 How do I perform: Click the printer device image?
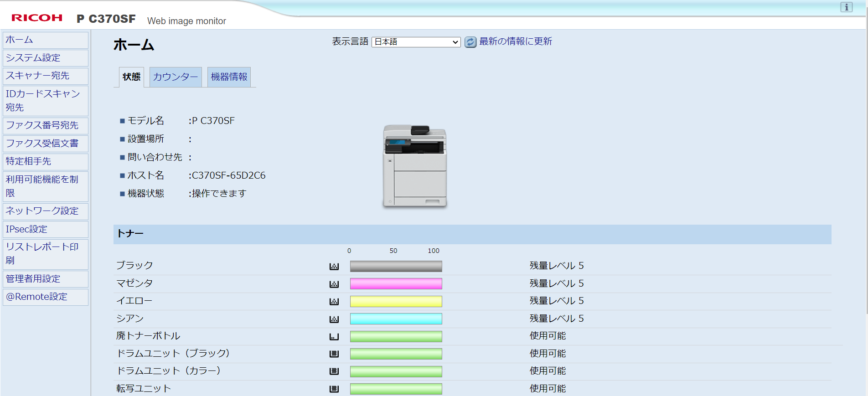point(414,166)
